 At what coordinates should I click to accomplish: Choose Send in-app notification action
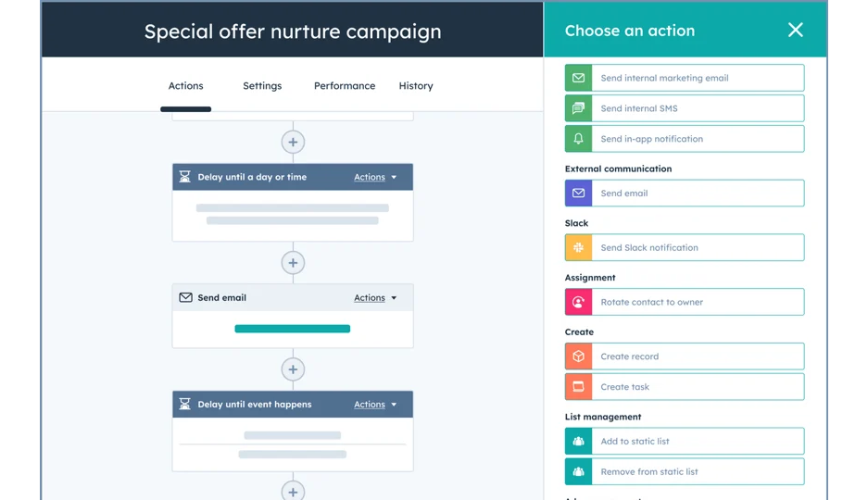[685, 139]
